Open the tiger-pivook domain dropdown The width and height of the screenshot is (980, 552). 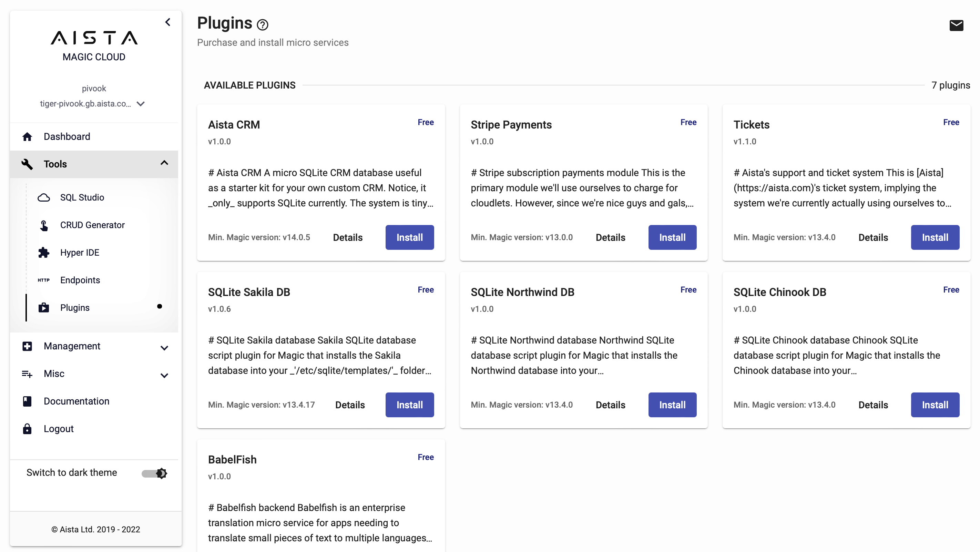click(140, 103)
